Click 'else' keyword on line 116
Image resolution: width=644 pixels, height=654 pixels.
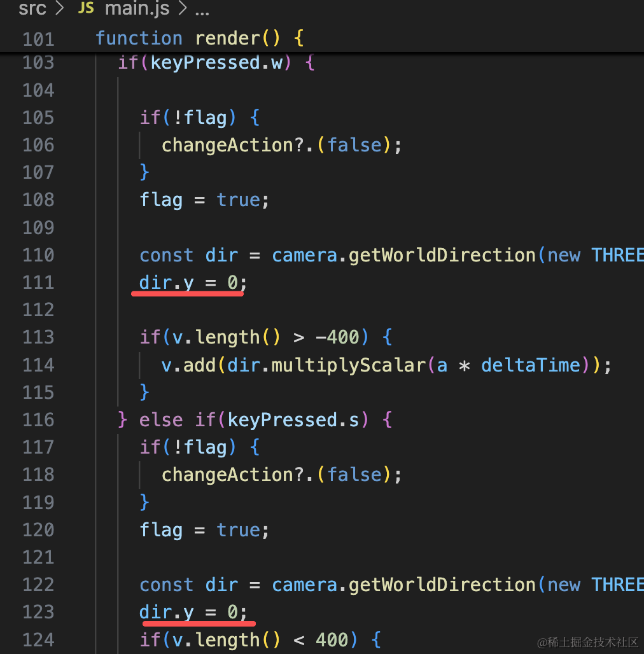(161, 420)
